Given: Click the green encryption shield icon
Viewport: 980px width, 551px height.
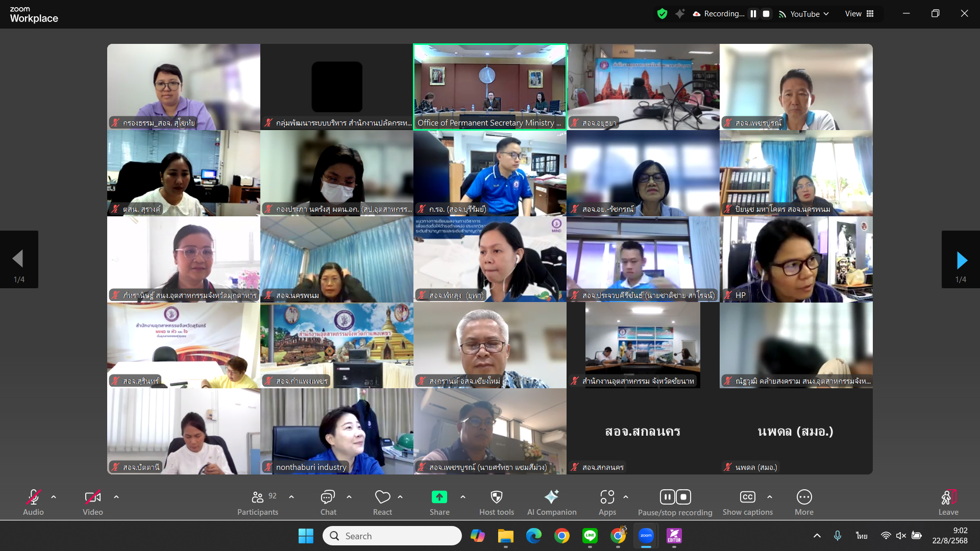Looking at the screenshot, I should point(662,14).
